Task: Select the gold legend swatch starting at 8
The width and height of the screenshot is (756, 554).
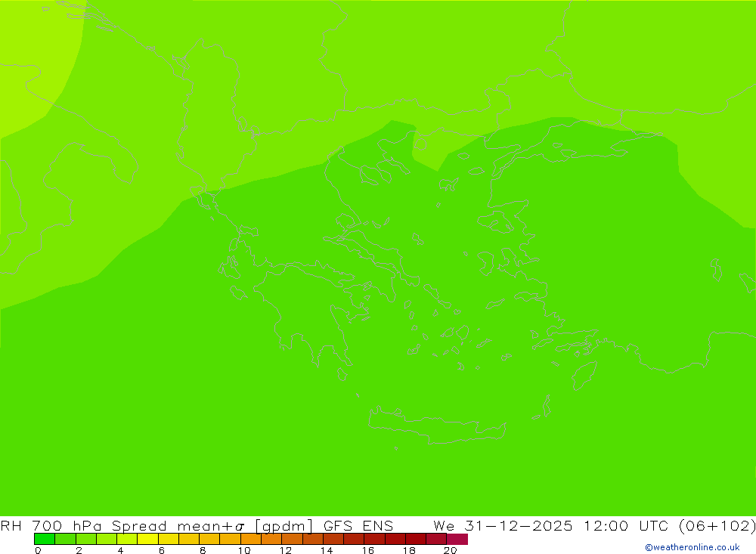Action: pyautogui.click(x=209, y=539)
